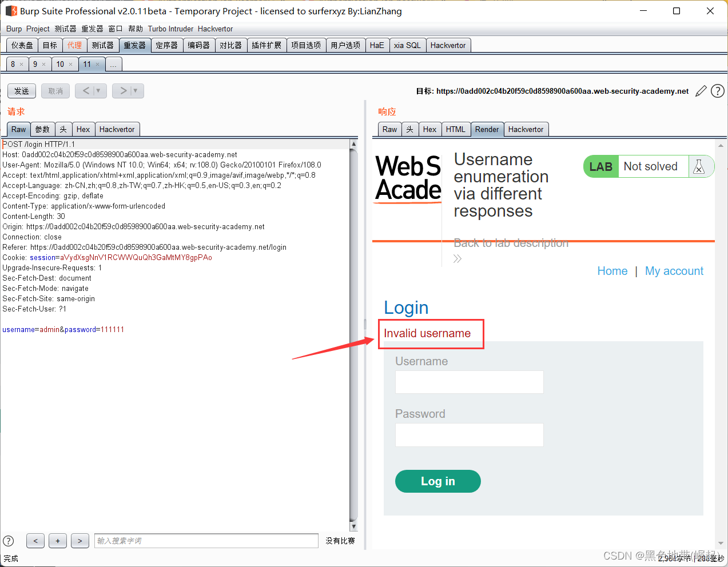728x567 pixels.
Task: Click the My account link
Action: (674, 271)
